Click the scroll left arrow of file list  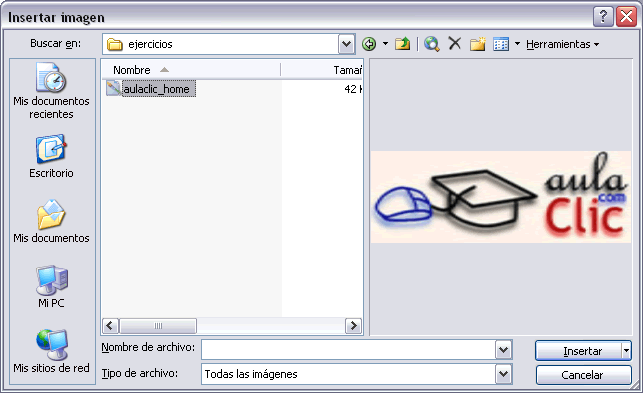pyautogui.click(x=110, y=326)
